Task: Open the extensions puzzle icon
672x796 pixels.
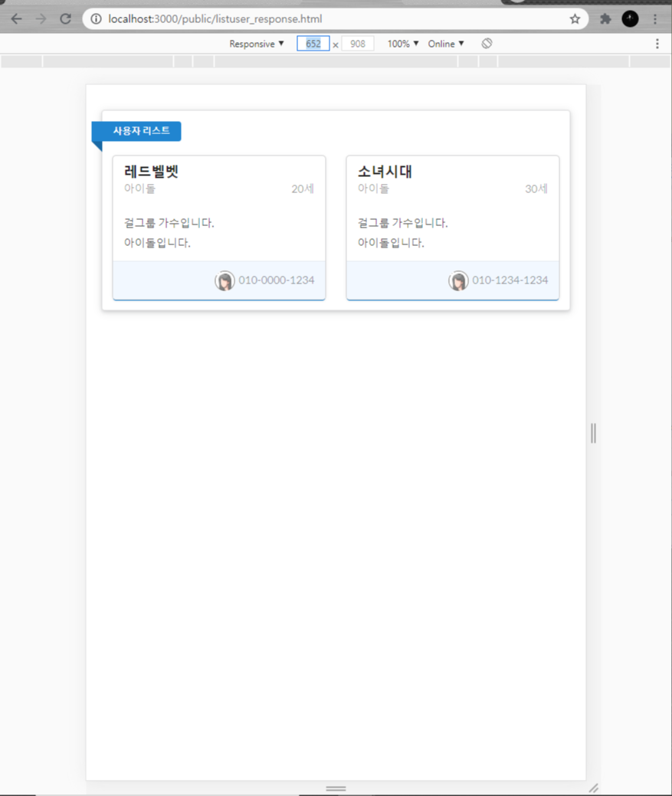Action: tap(605, 19)
